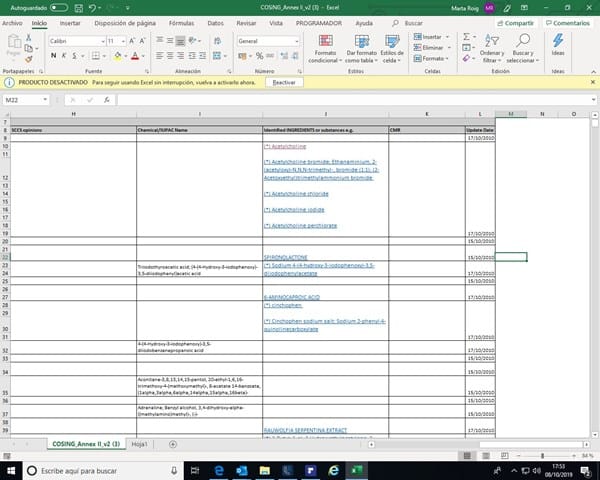Switch to the Hoja1 sheet tab

pos(139,443)
